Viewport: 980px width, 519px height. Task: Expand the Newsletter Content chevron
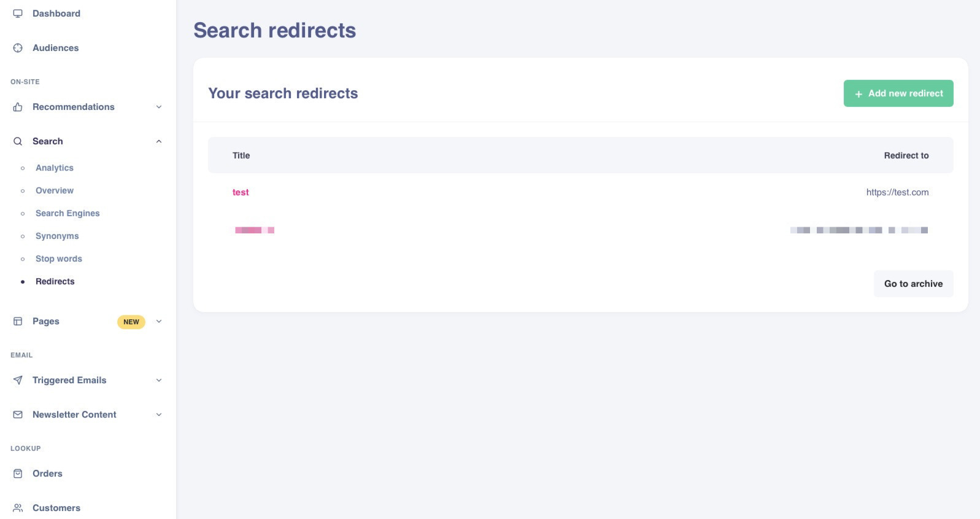click(x=159, y=415)
